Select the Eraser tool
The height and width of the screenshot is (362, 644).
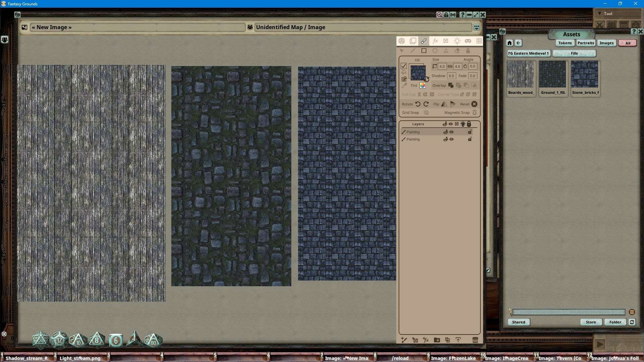tap(457, 51)
